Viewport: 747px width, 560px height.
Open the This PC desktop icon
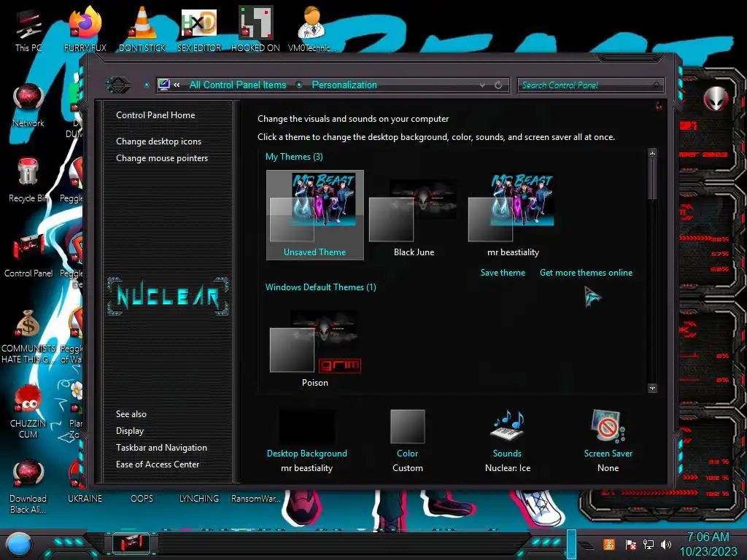[28, 29]
